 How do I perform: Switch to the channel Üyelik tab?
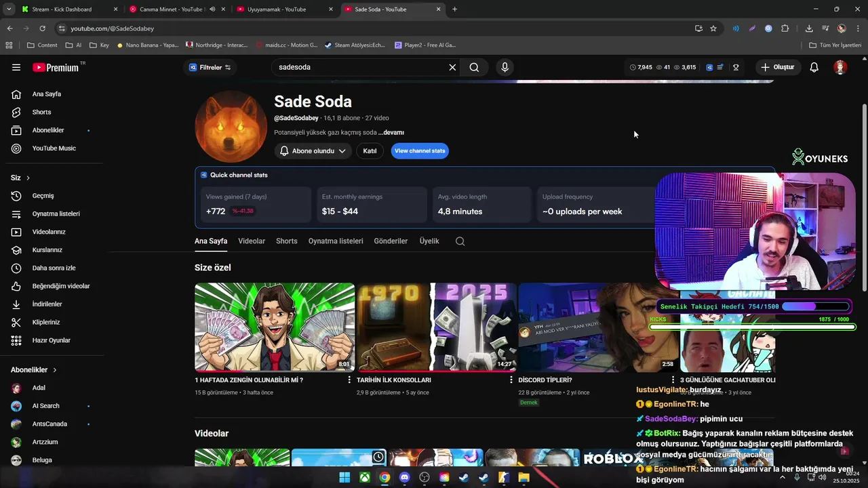[x=429, y=241]
